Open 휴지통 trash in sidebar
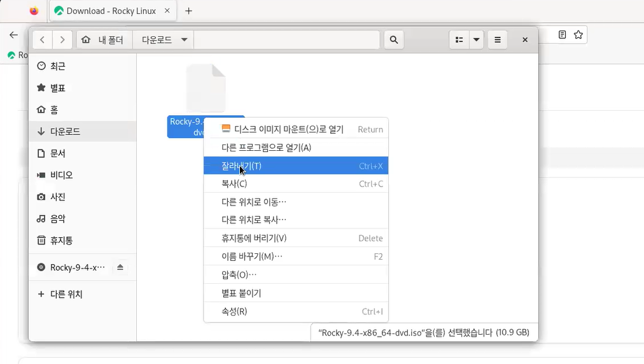This screenshot has height=364, width=644. [82, 241]
